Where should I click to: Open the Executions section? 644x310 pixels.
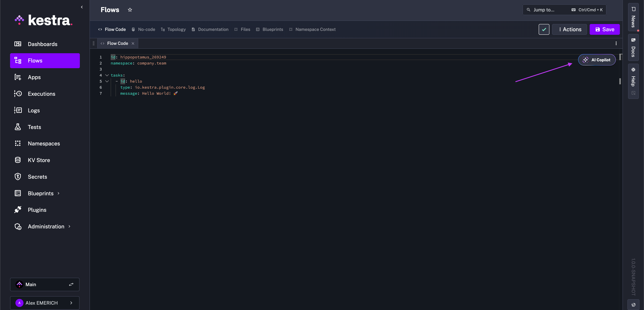(x=41, y=94)
